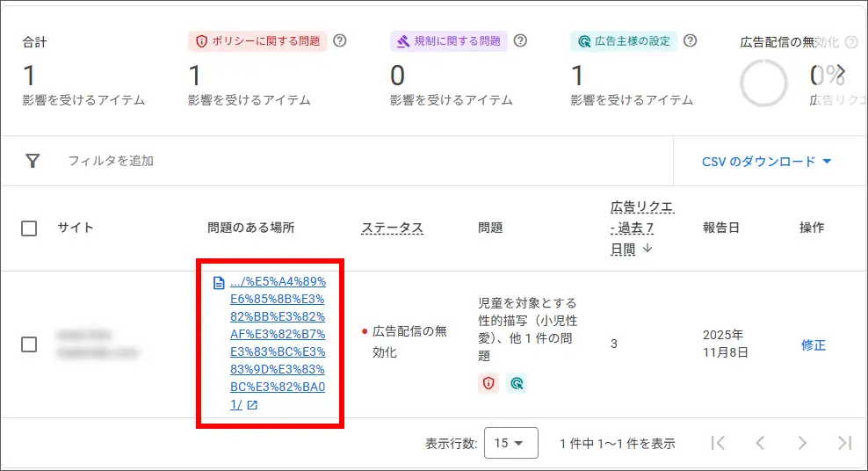Click the red policy shield icon in 問題 column
Screen dimensions: 868x471
point(488,383)
